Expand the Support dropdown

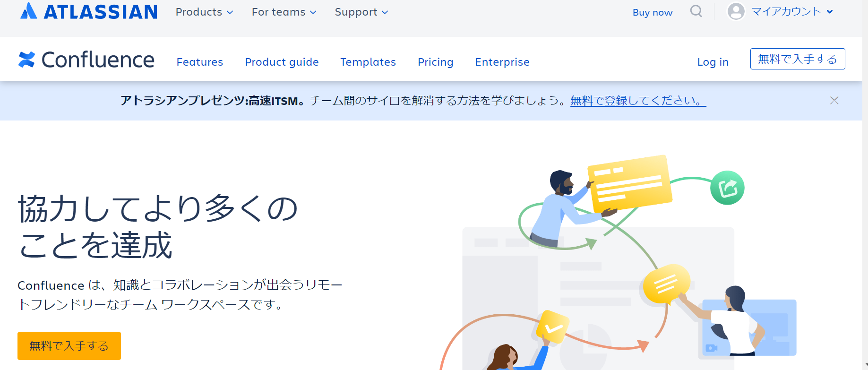click(361, 12)
